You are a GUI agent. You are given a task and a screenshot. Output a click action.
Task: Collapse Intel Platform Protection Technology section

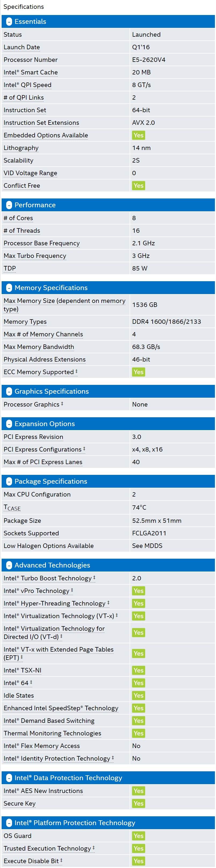pyautogui.click(x=9, y=823)
